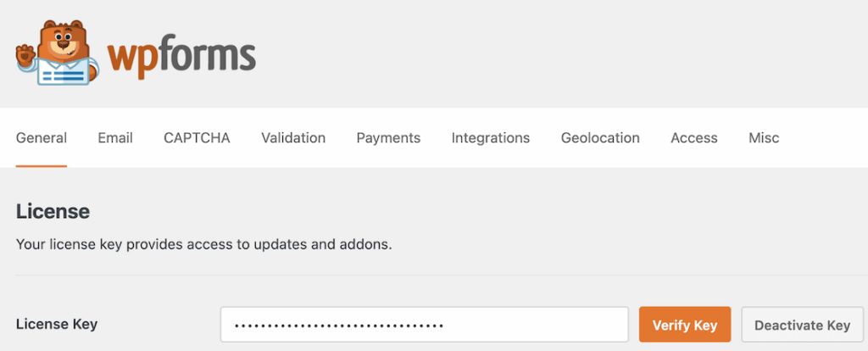Switch to the Geolocation tab
Viewport: 868px width, 351px height.
600,138
